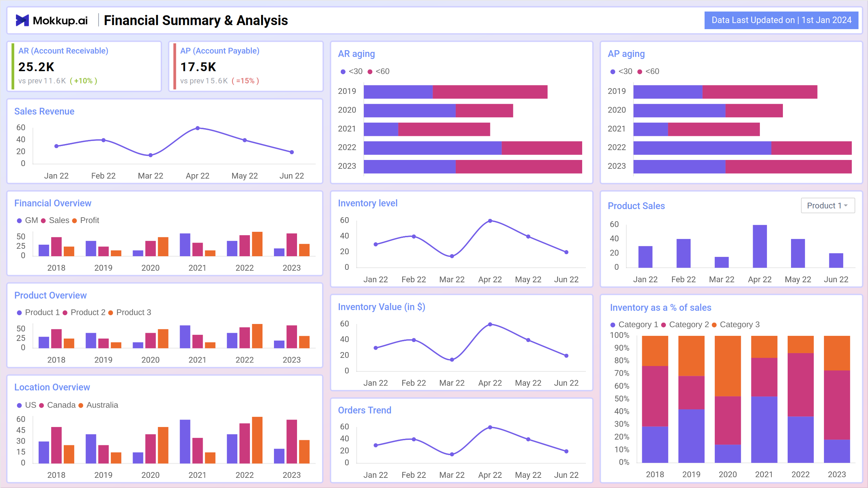868x488 pixels.
Task: Select the AP (Account Payable) card
Action: [246, 66]
